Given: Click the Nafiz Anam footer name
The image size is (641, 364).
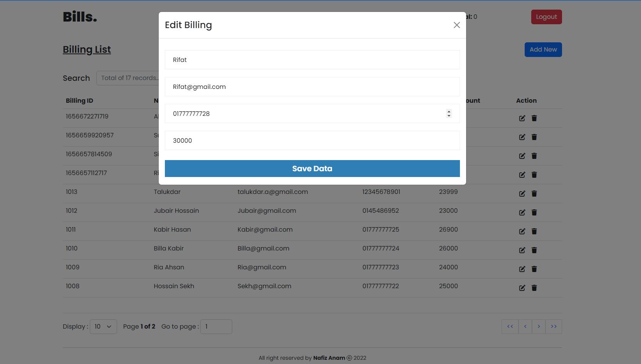Looking at the screenshot, I should 329,358.
